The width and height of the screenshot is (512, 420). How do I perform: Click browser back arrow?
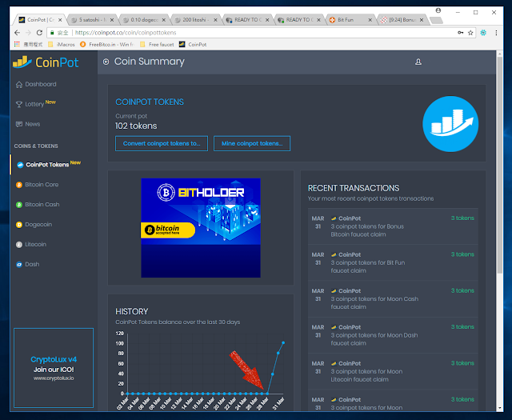(17, 33)
